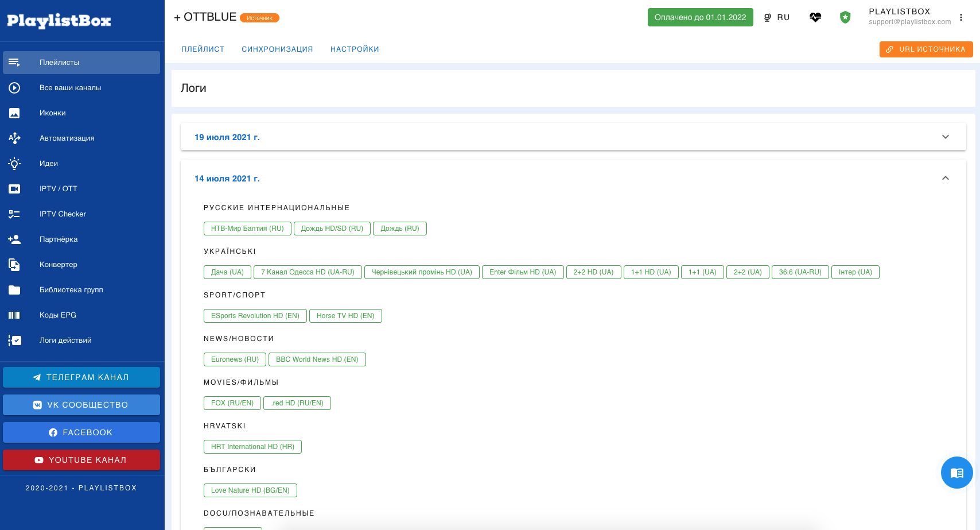Switch to the НАСТРОЙКИ tab
The height and width of the screenshot is (530, 980).
(x=355, y=49)
